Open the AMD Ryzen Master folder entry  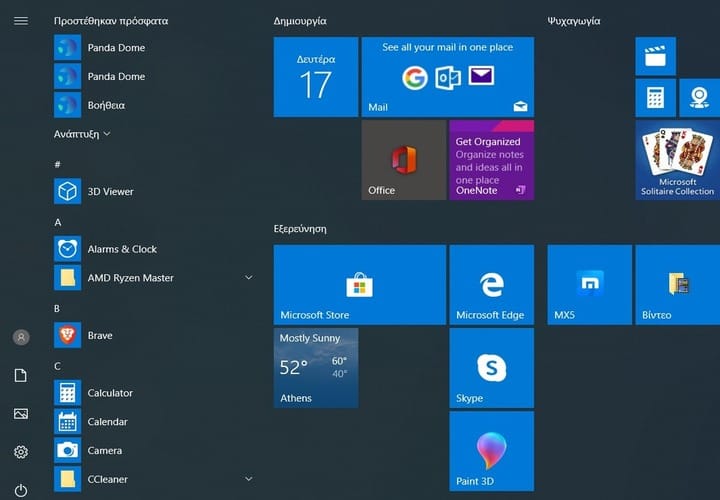[x=155, y=278]
